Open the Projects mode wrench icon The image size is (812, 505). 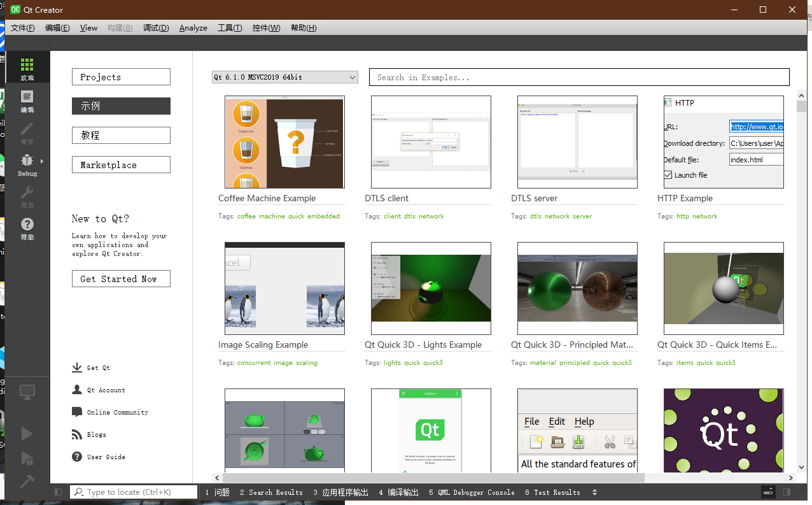[x=27, y=192]
